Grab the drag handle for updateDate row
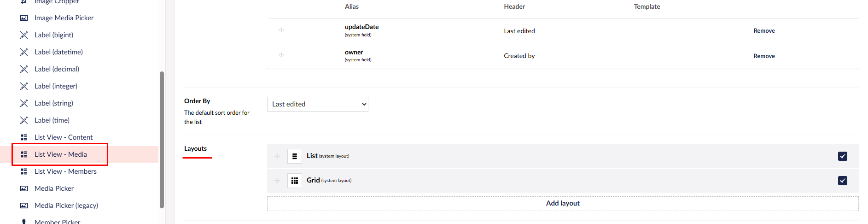This screenshot has height=224, width=868. (281, 30)
